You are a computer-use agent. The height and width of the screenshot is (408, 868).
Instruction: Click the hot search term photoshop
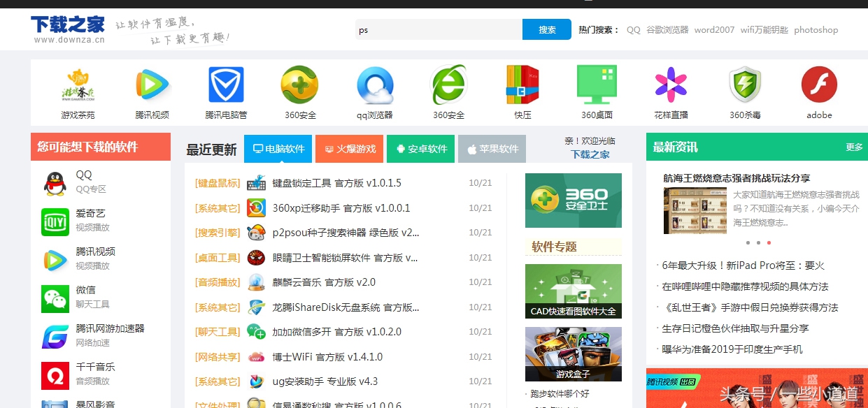click(816, 30)
